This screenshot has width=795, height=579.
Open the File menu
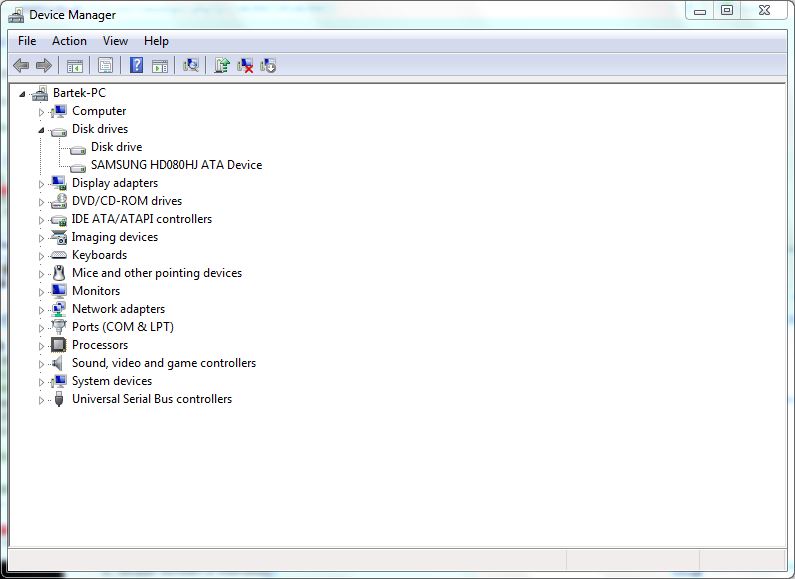[27, 41]
